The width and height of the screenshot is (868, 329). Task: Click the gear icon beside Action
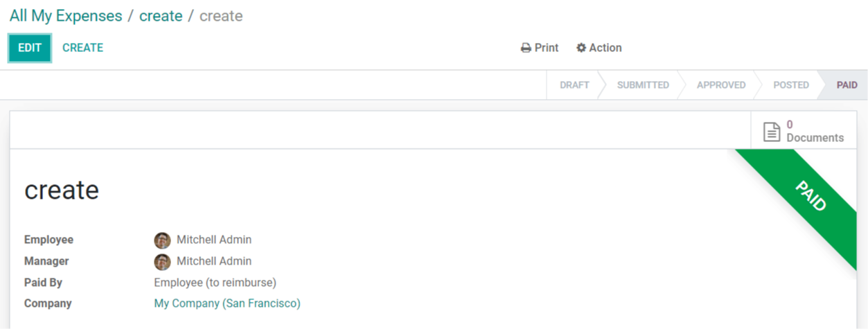[581, 48]
